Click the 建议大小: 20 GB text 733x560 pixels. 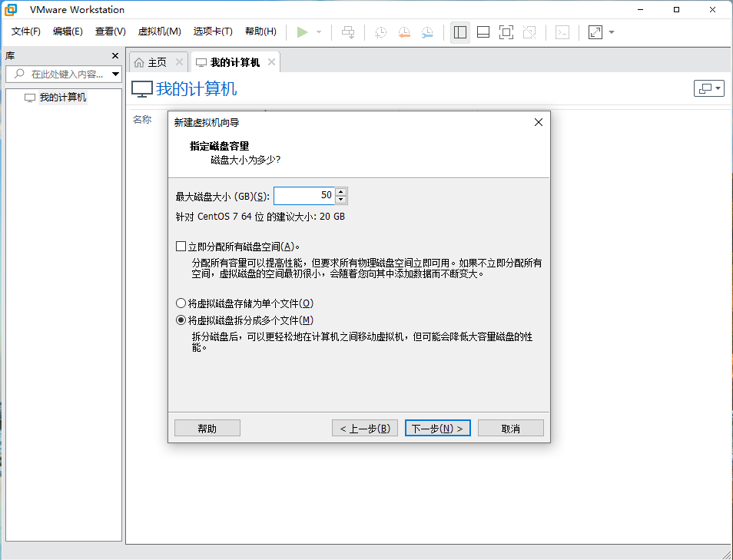pyautogui.click(x=310, y=217)
